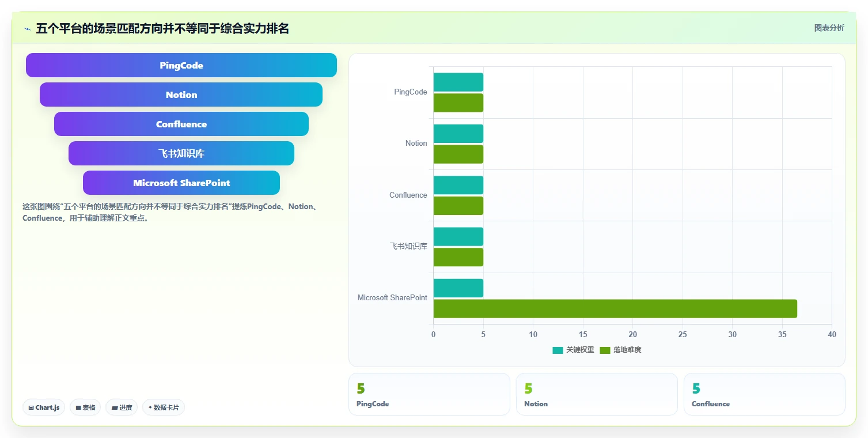Viewport: 868px width, 438px height.
Task: Toggle the 关键权重 legend item
Action: tap(573, 350)
